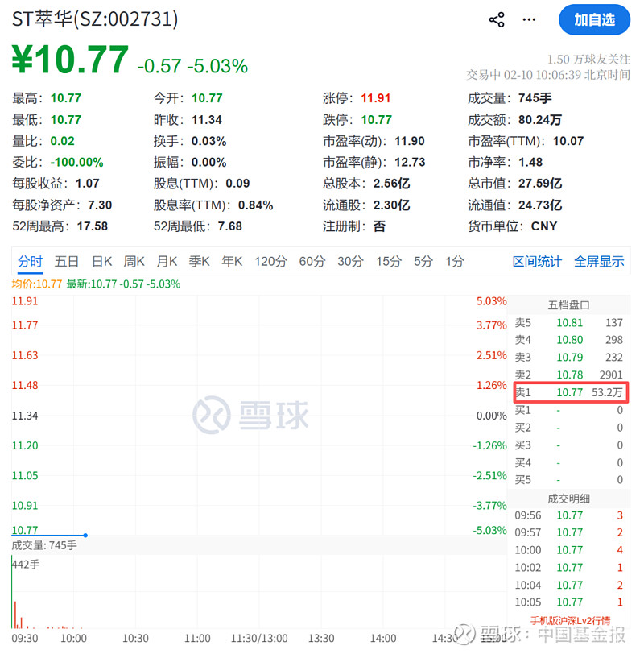The width and height of the screenshot is (644, 654).
Task: Switch to the 日K candlestick tab
Action: click(x=101, y=262)
